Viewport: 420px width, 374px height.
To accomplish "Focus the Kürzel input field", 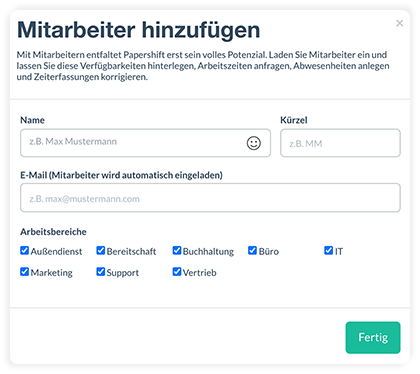I will pos(340,143).
